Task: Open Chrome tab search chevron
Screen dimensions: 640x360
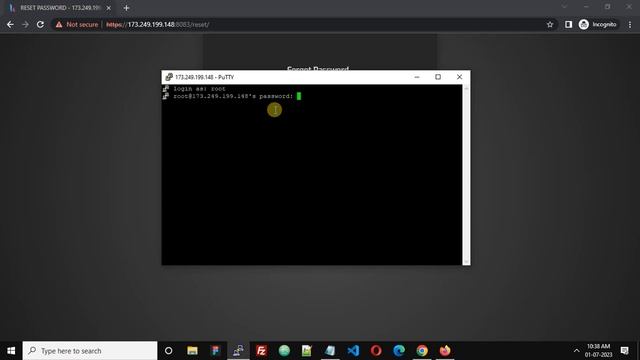Action: (564, 7)
